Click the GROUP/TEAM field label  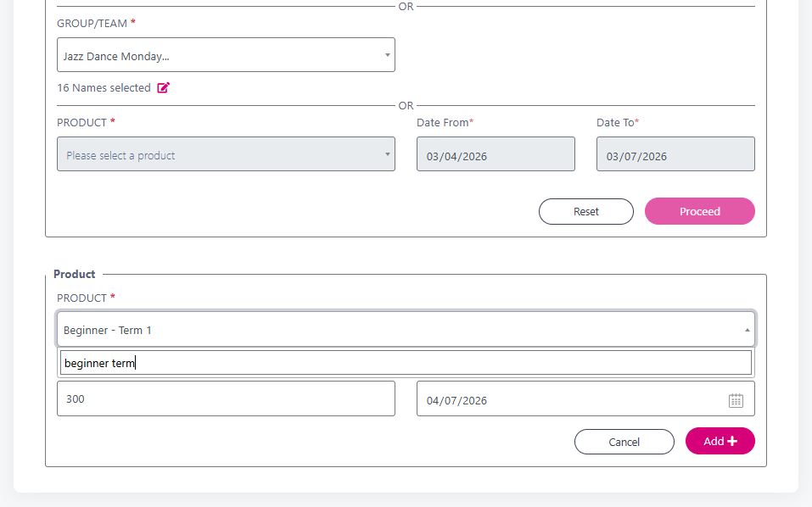pos(92,23)
